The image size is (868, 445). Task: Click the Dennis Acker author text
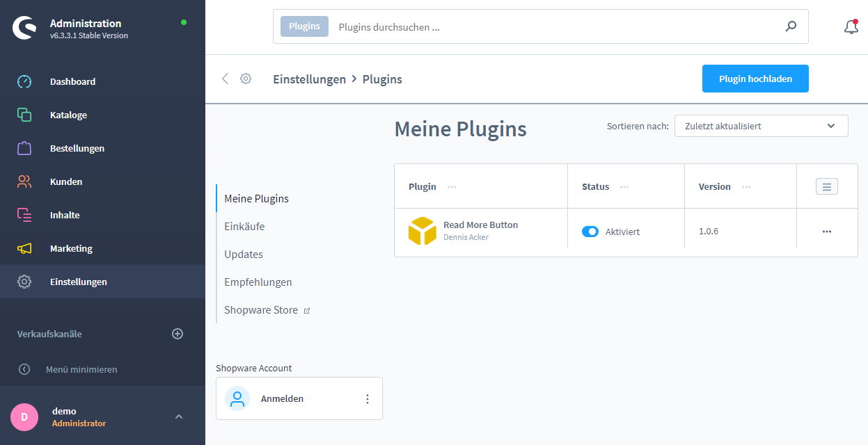(x=466, y=237)
